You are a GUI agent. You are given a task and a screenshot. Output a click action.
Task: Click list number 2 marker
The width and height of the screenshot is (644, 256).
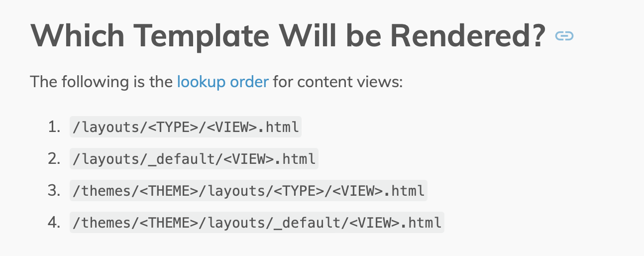click(54, 159)
